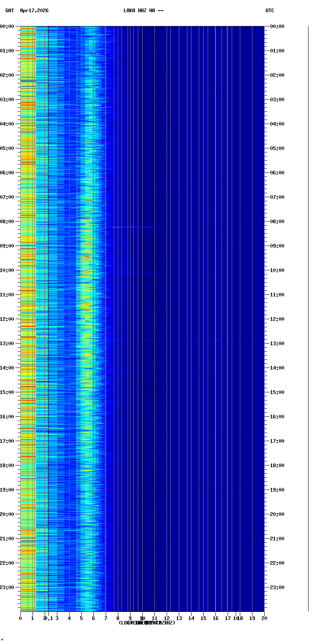Click the 0 Hz frequency axis label

pos(20,618)
